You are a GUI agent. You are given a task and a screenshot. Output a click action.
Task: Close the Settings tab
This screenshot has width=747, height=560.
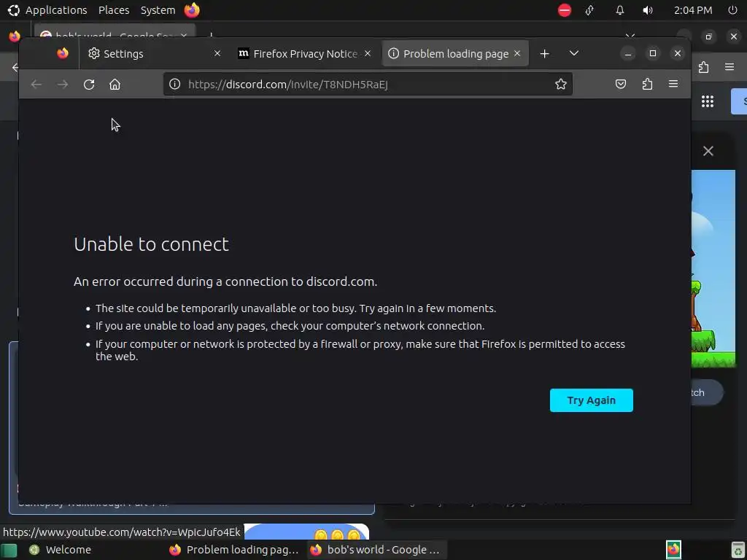click(217, 53)
